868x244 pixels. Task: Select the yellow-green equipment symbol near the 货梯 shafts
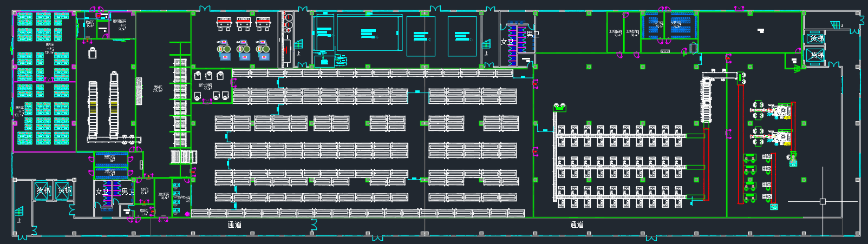pyautogui.click(x=797, y=69)
